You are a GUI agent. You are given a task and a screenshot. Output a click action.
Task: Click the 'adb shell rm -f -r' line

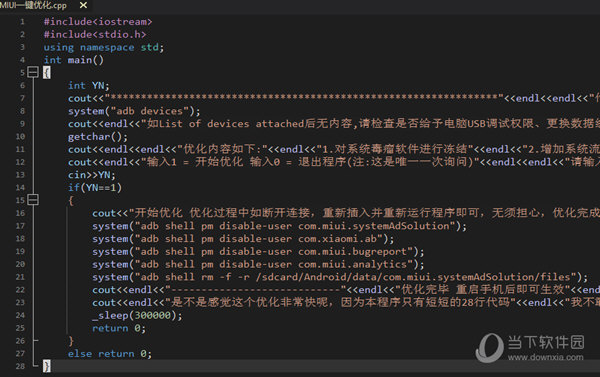[x=340, y=277]
